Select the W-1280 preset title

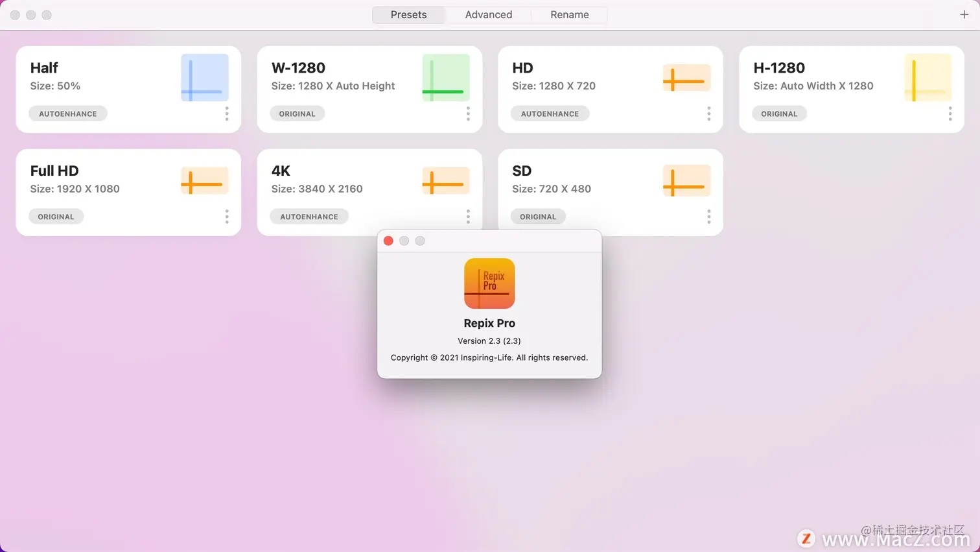298,67
